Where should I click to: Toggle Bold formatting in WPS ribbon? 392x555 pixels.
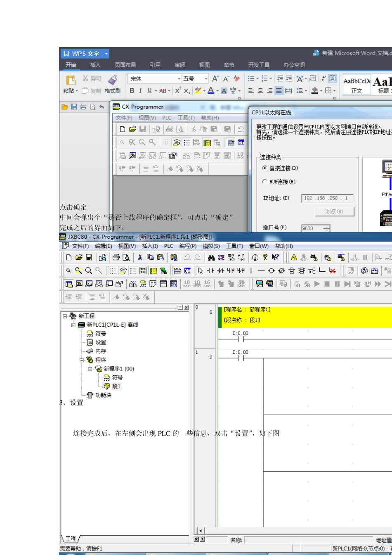pos(132,90)
